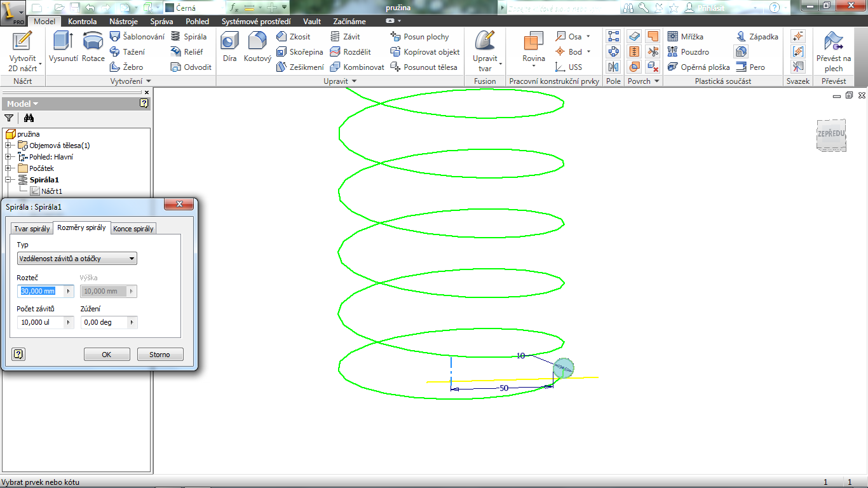Select the USS coordinate system tool
868x488 pixels.
coord(568,67)
